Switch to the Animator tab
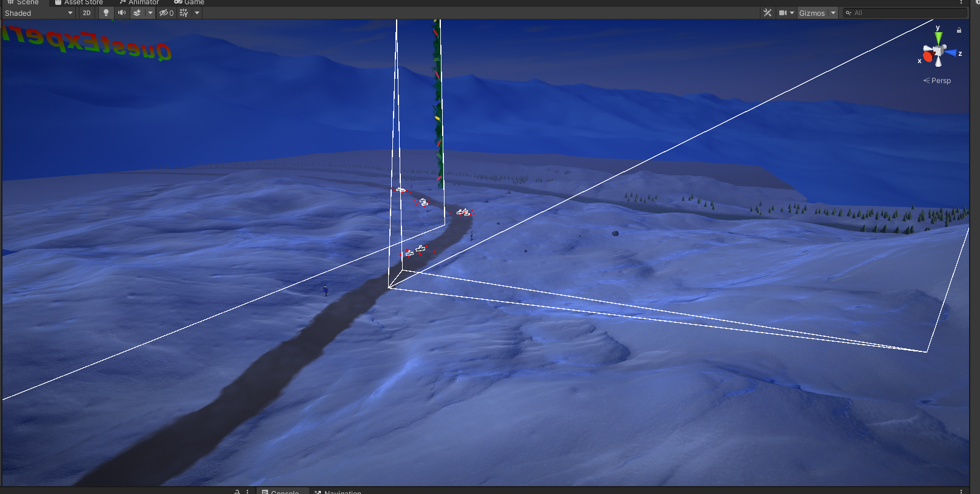 [x=139, y=2]
